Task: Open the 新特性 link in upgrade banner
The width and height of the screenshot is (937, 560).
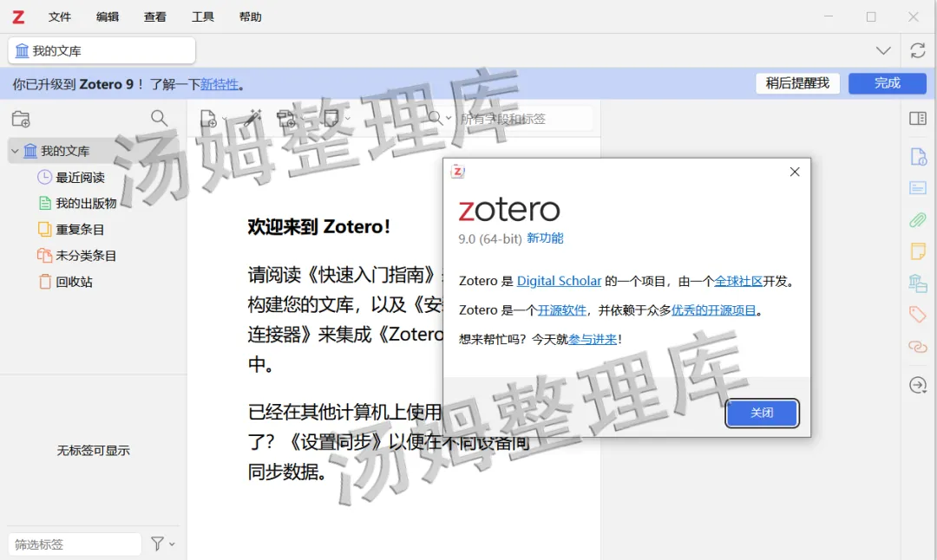Action: click(x=220, y=84)
